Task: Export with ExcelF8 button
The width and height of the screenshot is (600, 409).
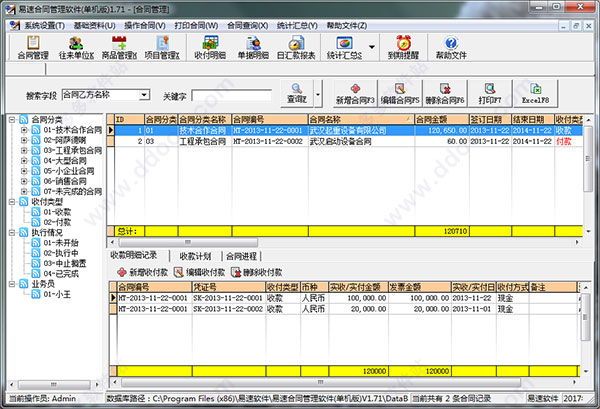Action: point(535,94)
